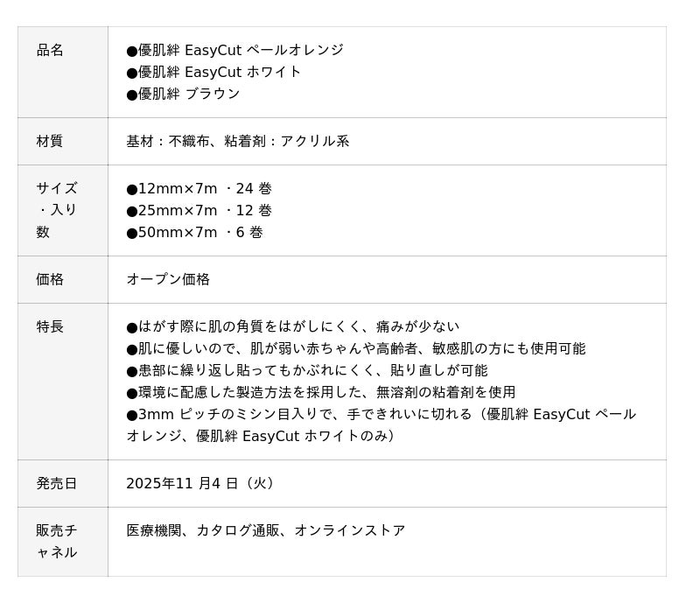Click the オープン価格 value
This screenshot has height=603, width=700.
pyautogui.click(x=168, y=279)
